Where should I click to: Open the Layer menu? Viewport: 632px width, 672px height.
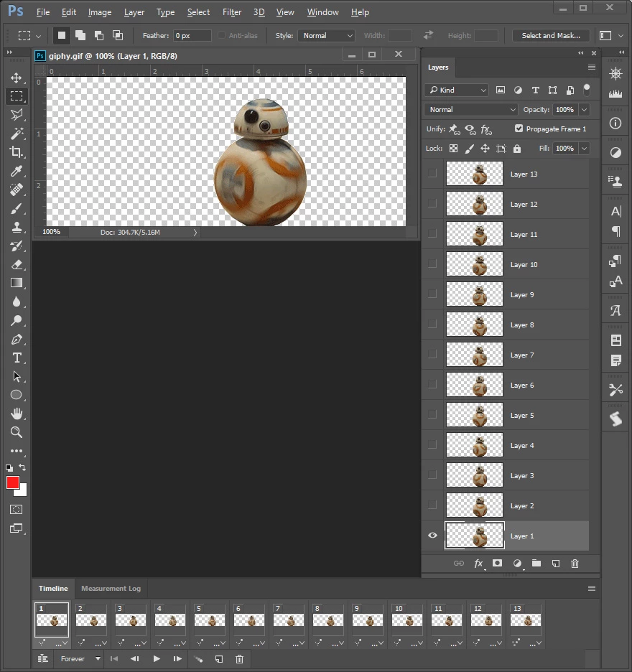(134, 12)
